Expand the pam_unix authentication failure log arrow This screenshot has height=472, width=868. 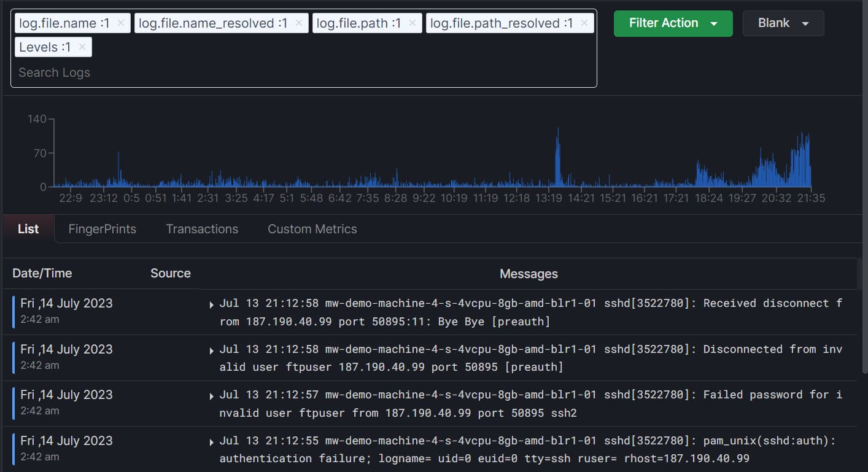212,442
